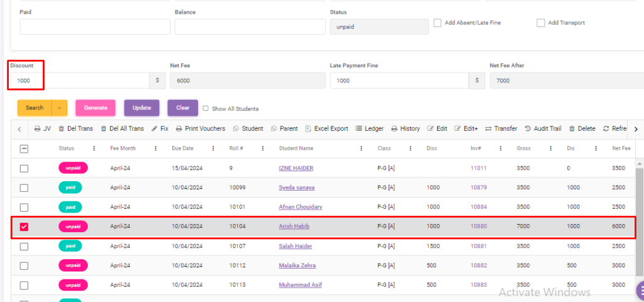Image resolution: width=644 pixels, height=302 pixels.
Task: Click the JV printer icon in toolbar
Action: pos(38,128)
